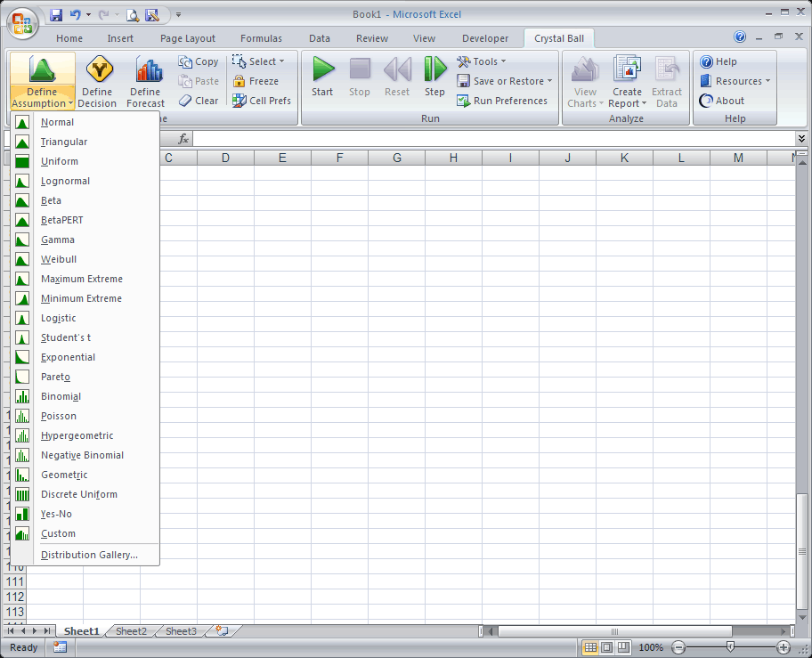The height and width of the screenshot is (658, 812).
Task: Click the Freeze lock icon
Action: point(239,81)
